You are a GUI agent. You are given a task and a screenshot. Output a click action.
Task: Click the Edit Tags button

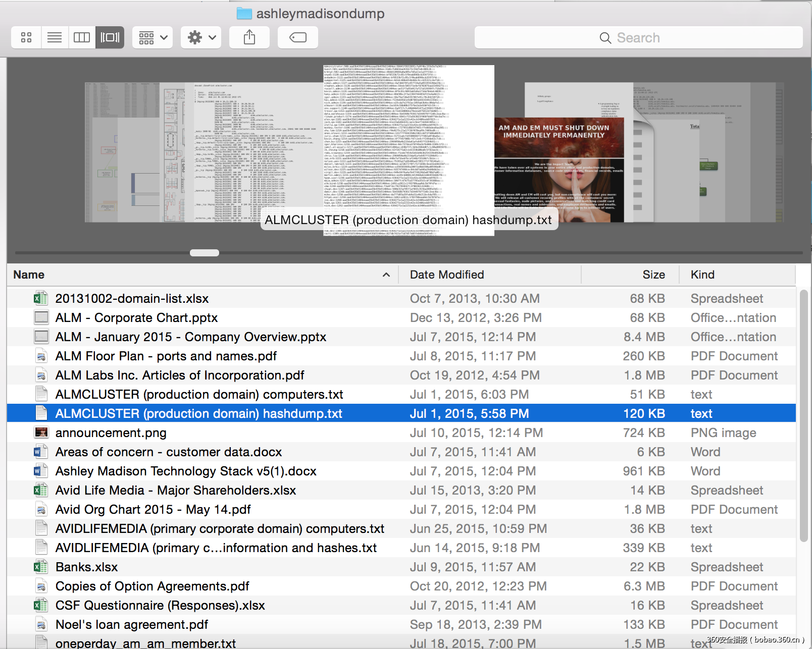pos(298,37)
